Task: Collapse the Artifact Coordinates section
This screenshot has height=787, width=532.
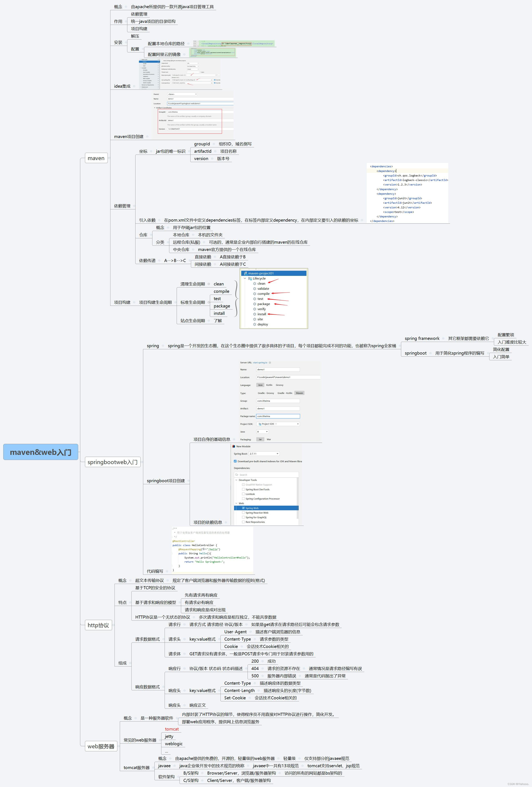Action: point(155,108)
